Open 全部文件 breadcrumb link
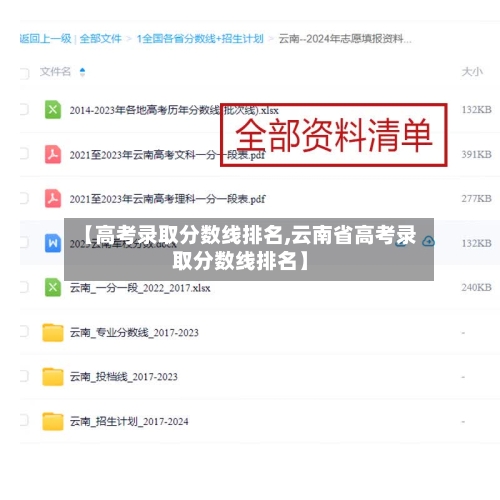This screenshot has height=500, width=500. [101, 39]
